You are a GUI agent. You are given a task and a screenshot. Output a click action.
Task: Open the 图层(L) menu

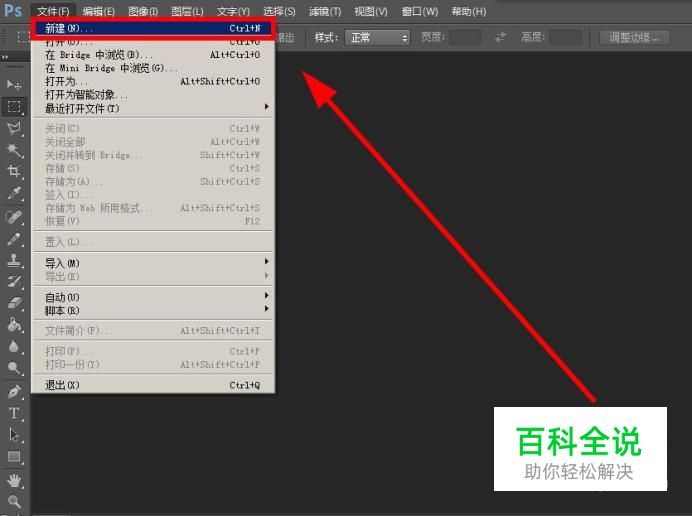tap(187, 11)
